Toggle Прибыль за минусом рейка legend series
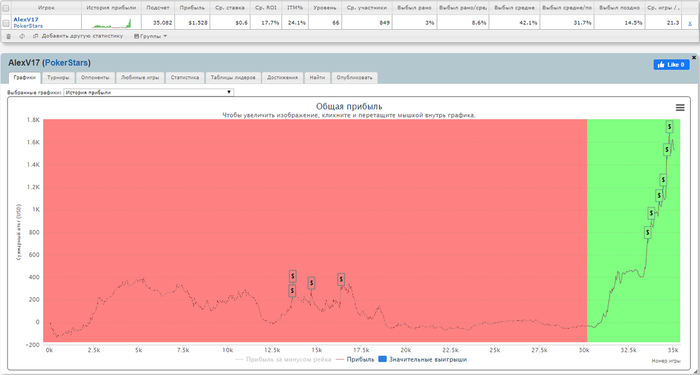 (283, 359)
